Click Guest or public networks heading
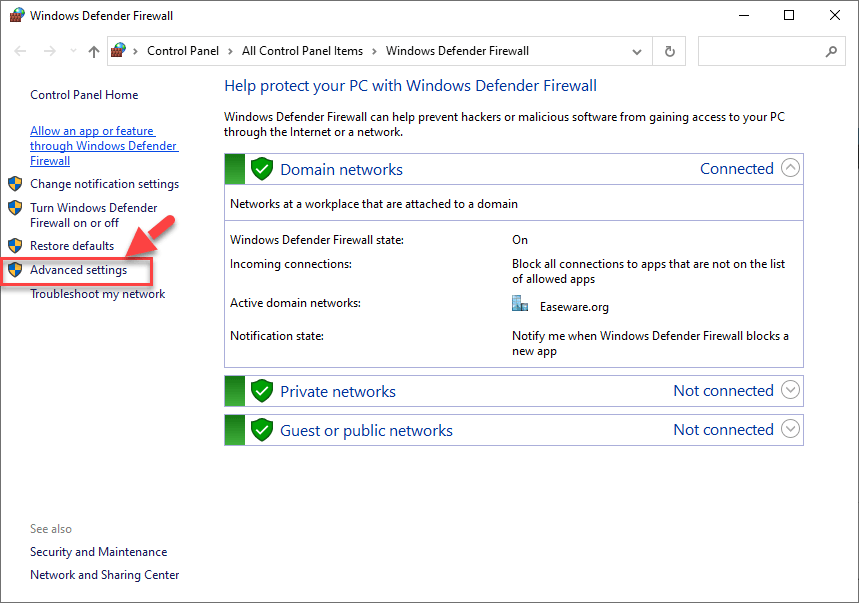This screenshot has width=859, height=603. (366, 431)
